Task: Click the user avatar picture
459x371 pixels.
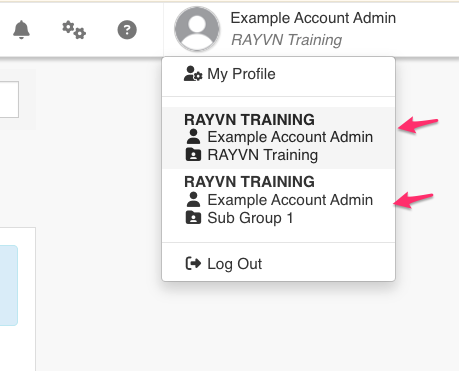Action: click(197, 29)
